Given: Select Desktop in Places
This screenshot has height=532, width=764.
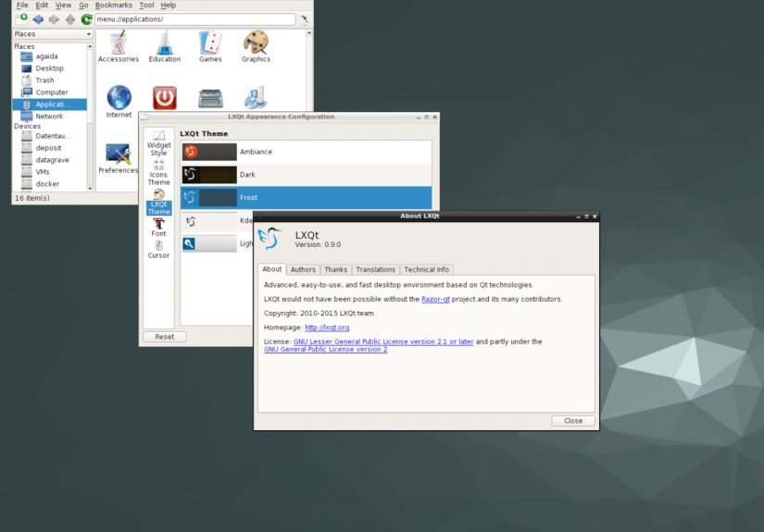Looking at the screenshot, I should 50,68.
